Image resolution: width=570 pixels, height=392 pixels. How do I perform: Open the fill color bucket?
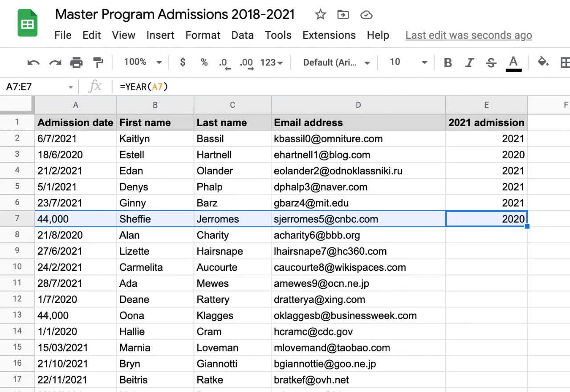pyautogui.click(x=543, y=62)
